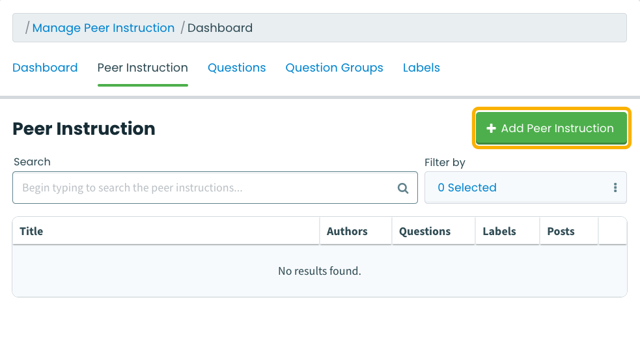This screenshot has height=364, width=640.
Task: Open the vertical dots in Filter by
Action: [x=615, y=188]
